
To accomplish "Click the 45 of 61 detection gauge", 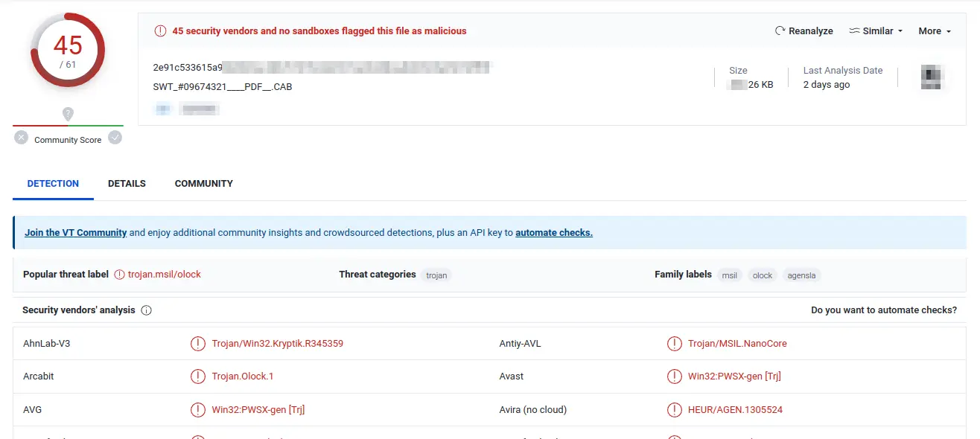I will pos(68,51).
